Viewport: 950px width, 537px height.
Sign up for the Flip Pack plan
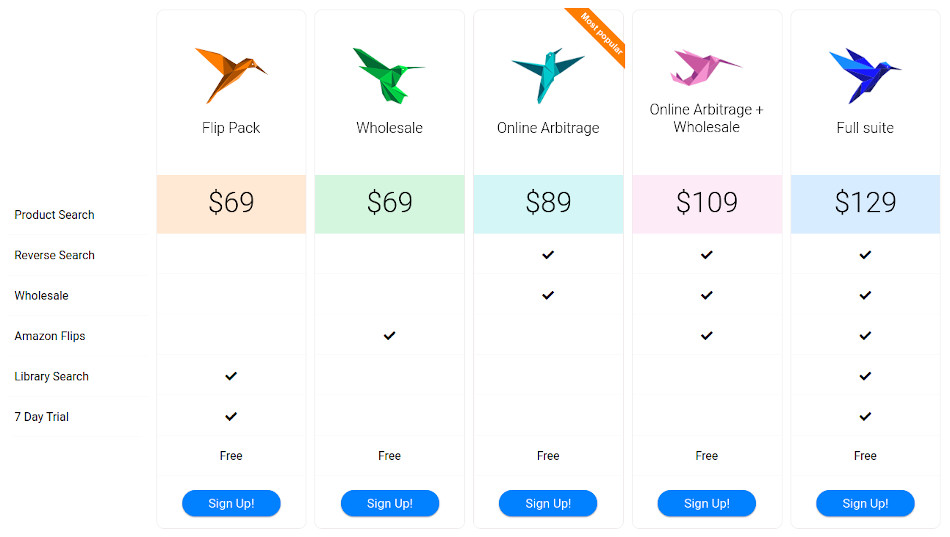click(231, 503)
